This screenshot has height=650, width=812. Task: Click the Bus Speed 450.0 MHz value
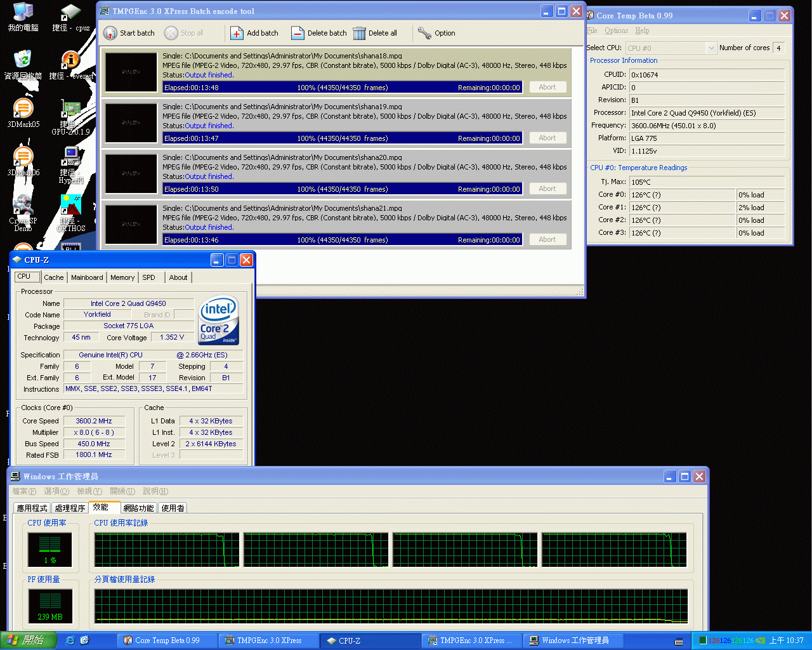[94, 444]
